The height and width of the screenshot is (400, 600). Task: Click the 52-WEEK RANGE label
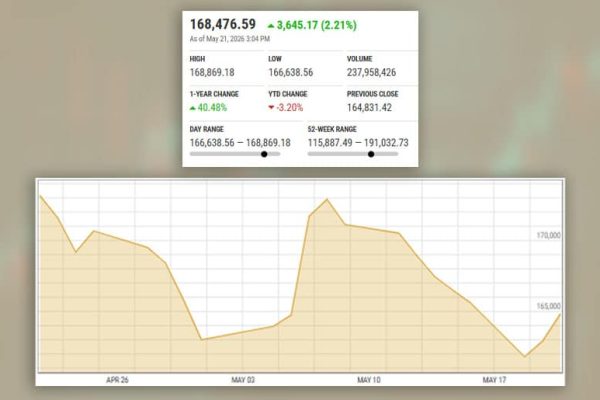tap(332, 129)
